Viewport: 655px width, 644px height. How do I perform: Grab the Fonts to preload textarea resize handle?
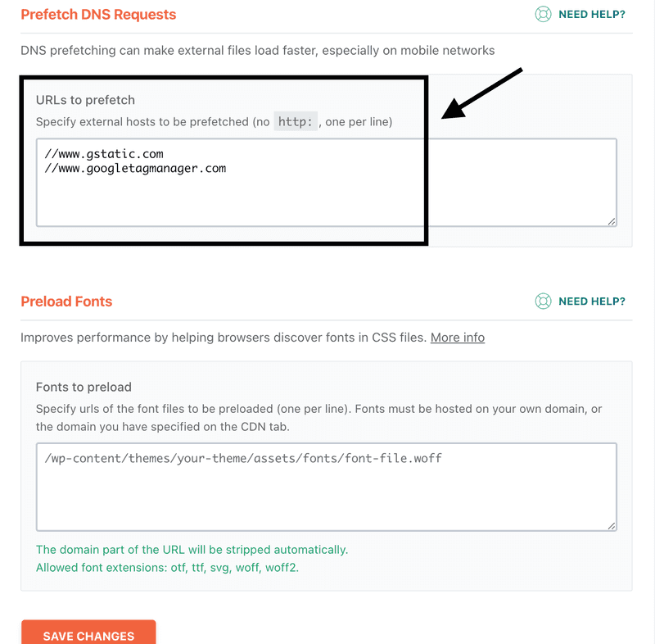tap(612, 525)
